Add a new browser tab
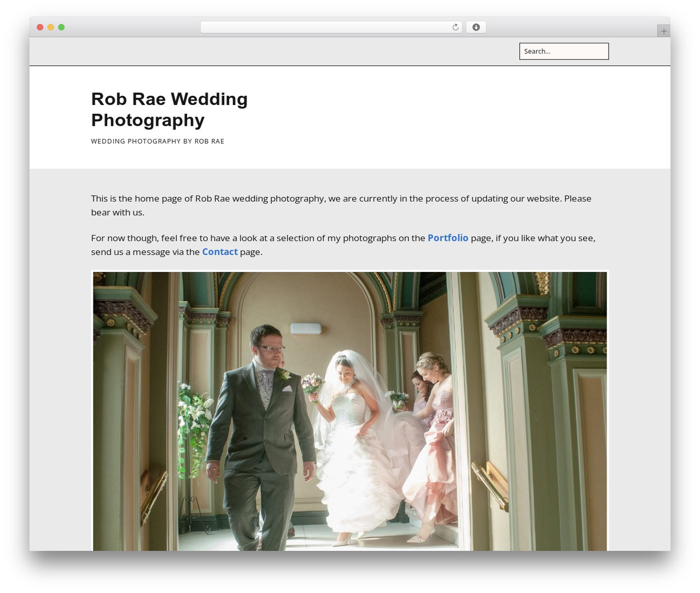This screenshot has height=593, width=700. [663, 31]
